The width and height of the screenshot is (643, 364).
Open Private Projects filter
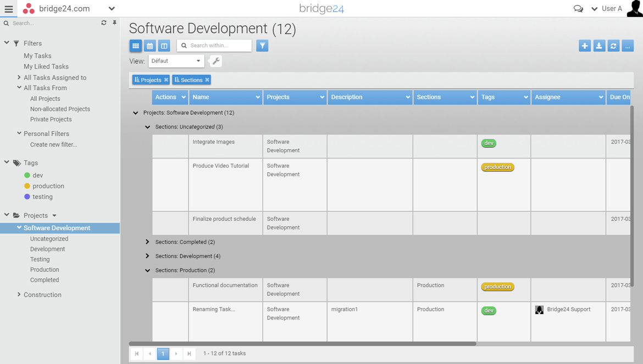tap(51, 119)
